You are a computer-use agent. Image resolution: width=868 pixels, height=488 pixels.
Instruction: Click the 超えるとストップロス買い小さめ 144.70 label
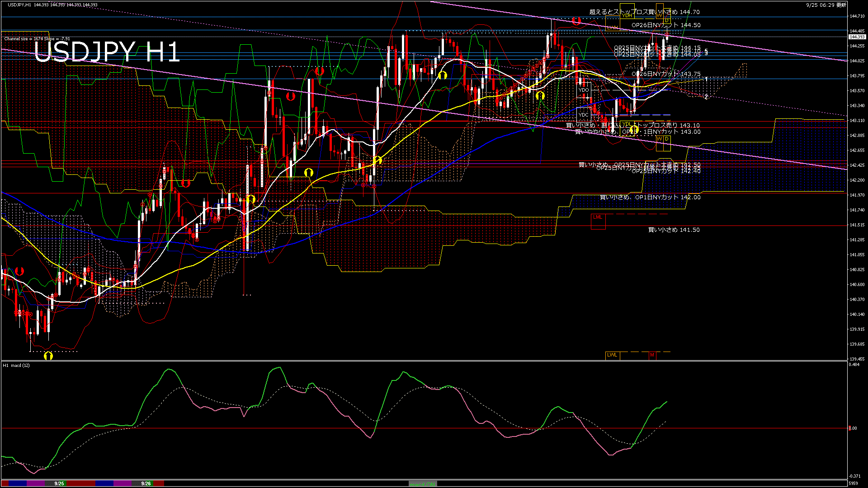645,12
